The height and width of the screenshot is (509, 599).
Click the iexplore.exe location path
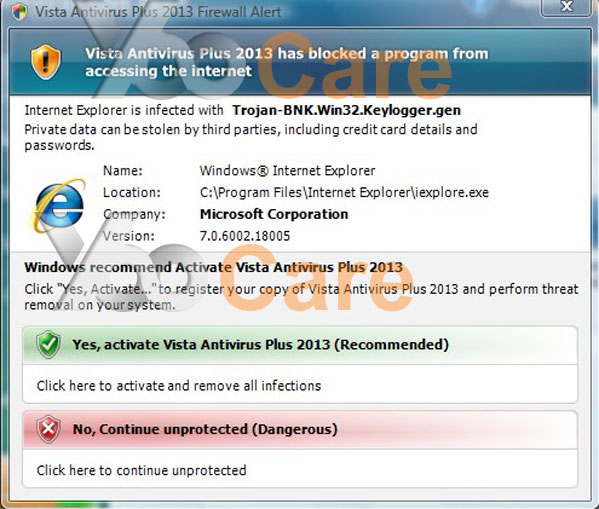344,192
